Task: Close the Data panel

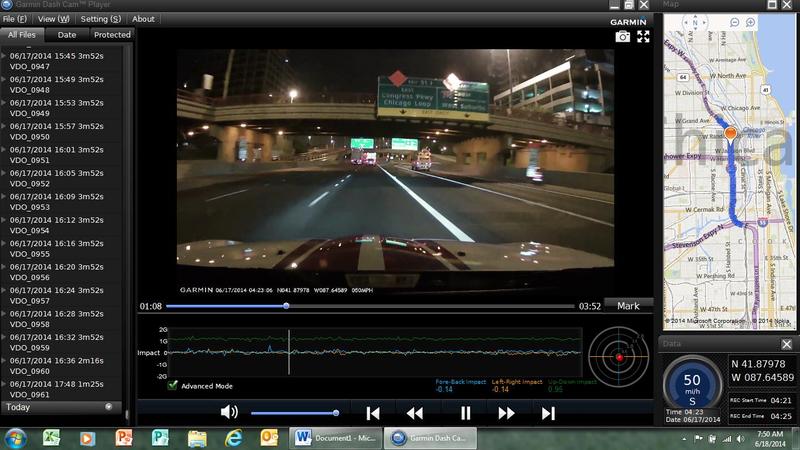Action: click(787, 344)
